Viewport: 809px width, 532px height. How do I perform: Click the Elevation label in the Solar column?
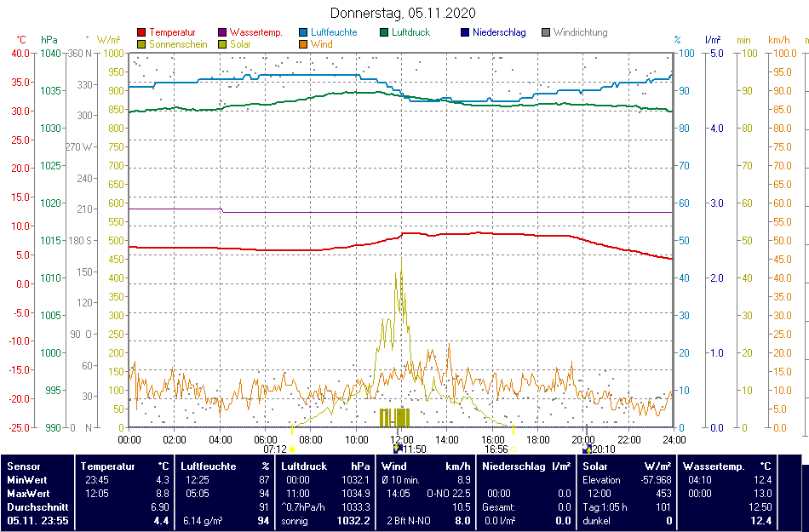click(601, 480)
